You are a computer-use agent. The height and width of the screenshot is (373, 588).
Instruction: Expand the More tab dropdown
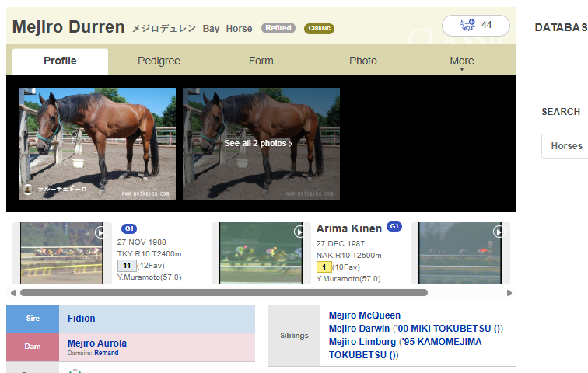462,61
